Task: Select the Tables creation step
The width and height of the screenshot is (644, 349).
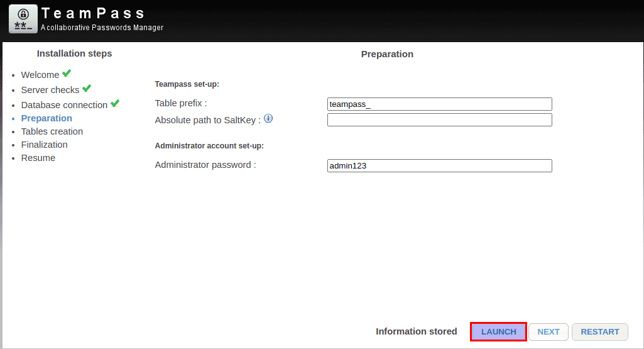Action: pyautogui.click(x=52, y=131)
